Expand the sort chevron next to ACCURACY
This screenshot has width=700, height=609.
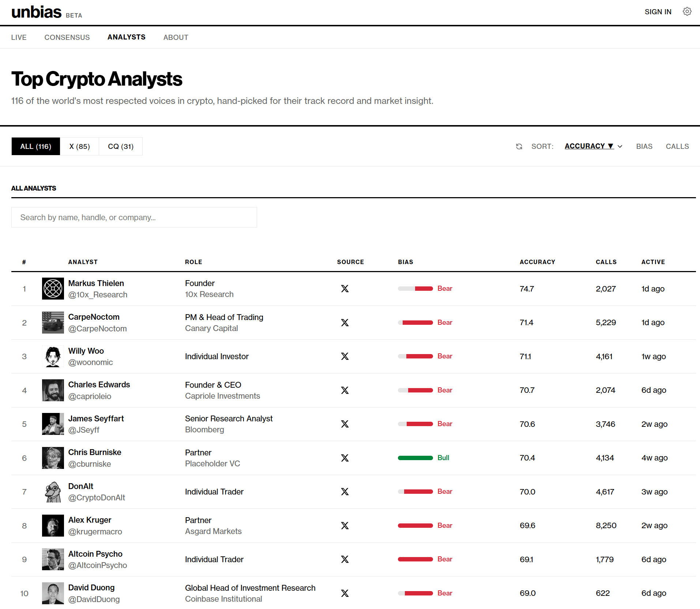click(x=620, y=146)
